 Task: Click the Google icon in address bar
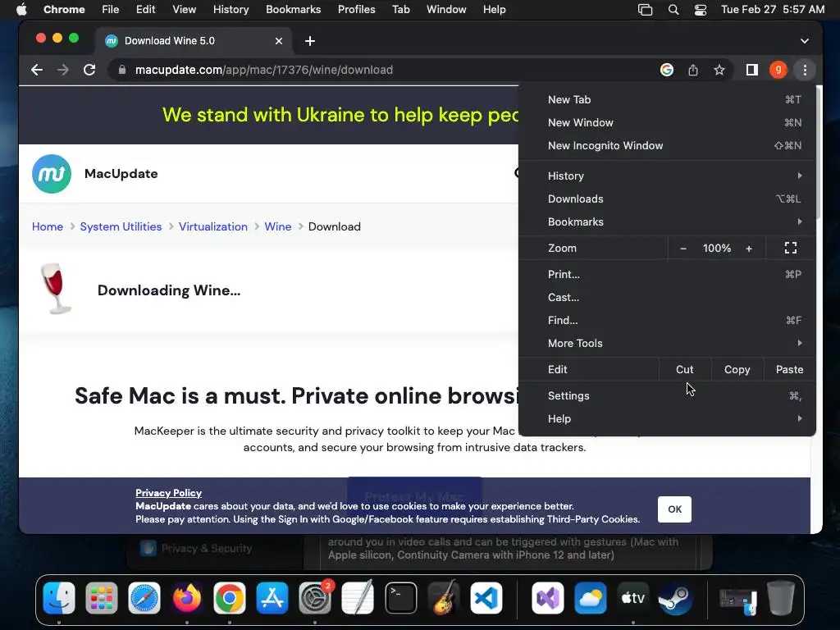(x=666, y=70)
